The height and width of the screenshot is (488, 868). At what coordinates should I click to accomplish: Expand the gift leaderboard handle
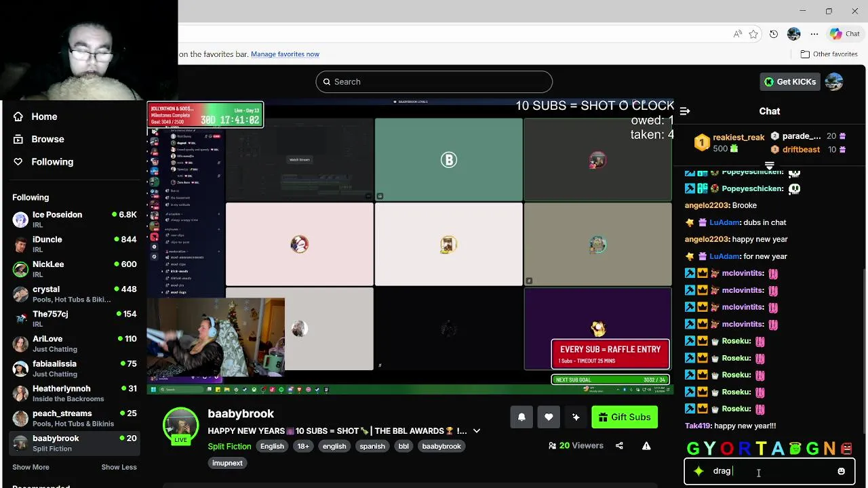tap(769, 165)
